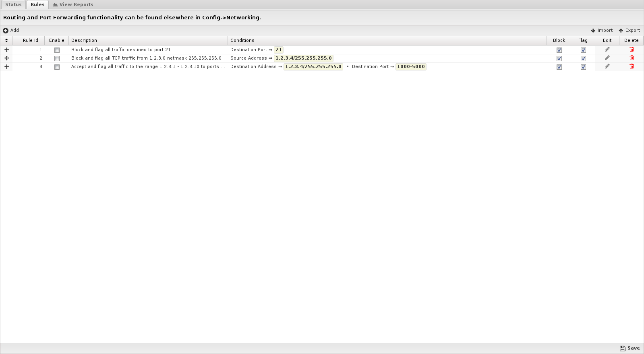
Task: Enable rule 2 checkbox
Action: coord(57,58)
